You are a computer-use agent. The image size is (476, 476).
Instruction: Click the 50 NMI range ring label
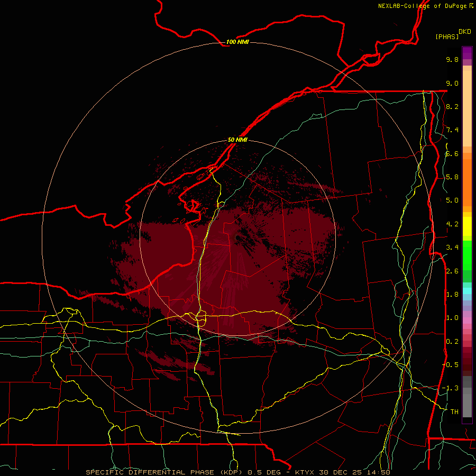pos(237,140)
